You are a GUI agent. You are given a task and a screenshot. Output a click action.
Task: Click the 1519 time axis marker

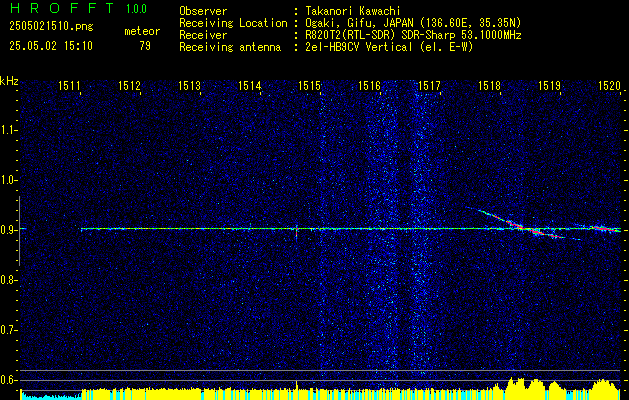549,85
